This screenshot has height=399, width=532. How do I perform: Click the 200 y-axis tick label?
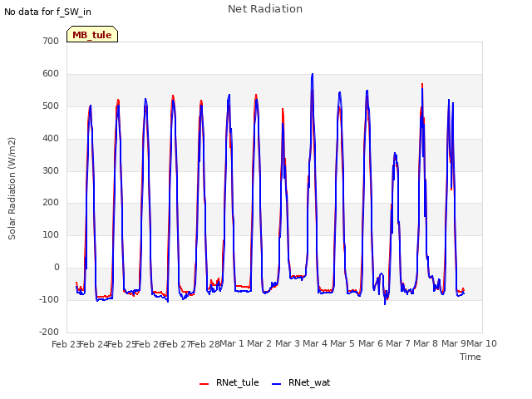(x=51, y=203)
